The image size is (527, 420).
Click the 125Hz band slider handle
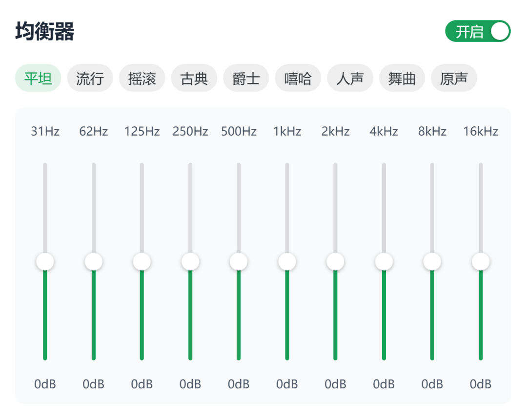click(142, 261)
